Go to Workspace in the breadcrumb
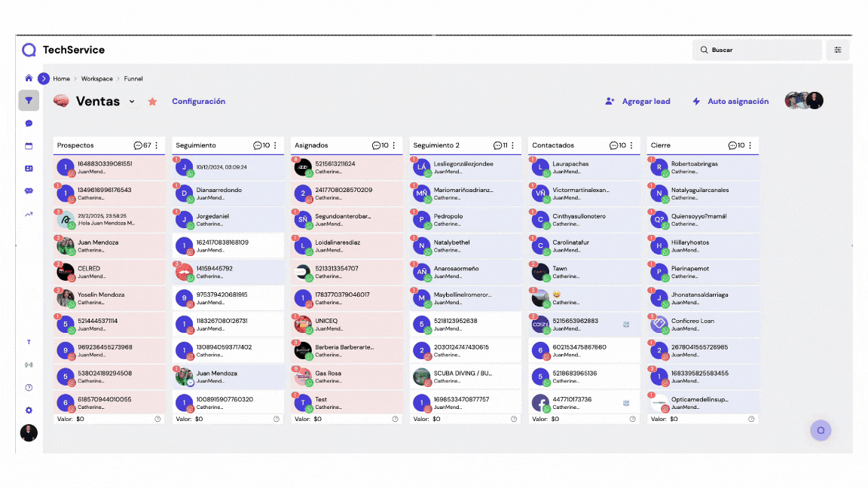This screenshot has height=488, width=868. point(96,79)
